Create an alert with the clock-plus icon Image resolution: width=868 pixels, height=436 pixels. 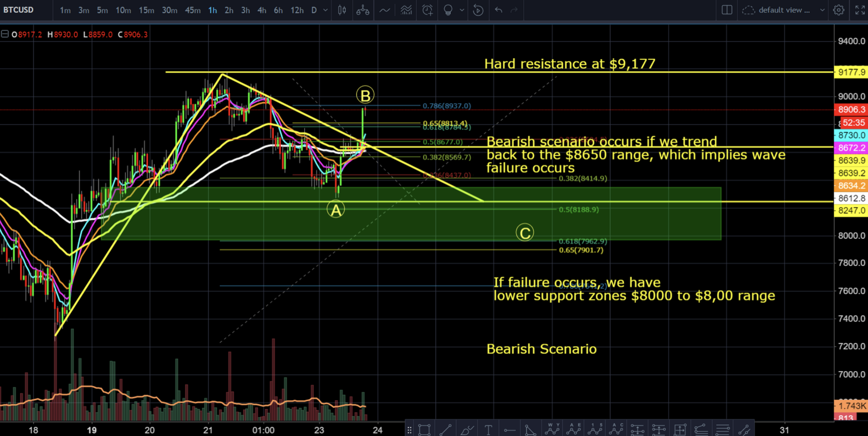[x=427, y=10]
